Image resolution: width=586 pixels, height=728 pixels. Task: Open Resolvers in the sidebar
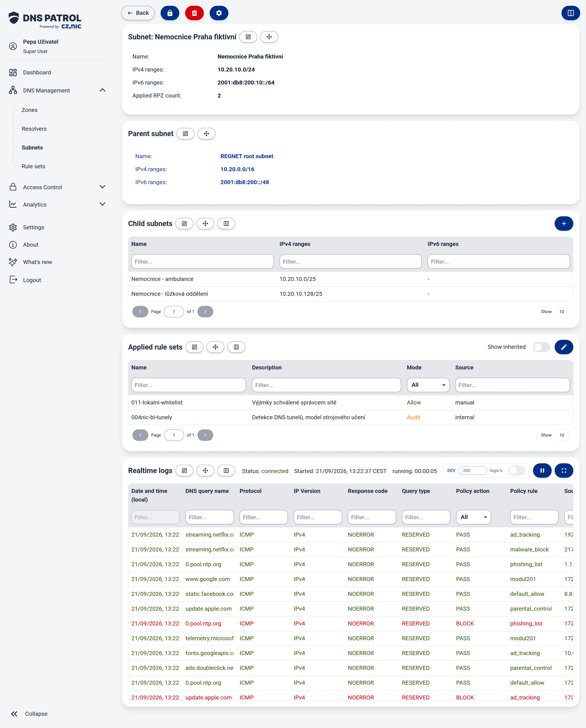(x=34, y=129)
